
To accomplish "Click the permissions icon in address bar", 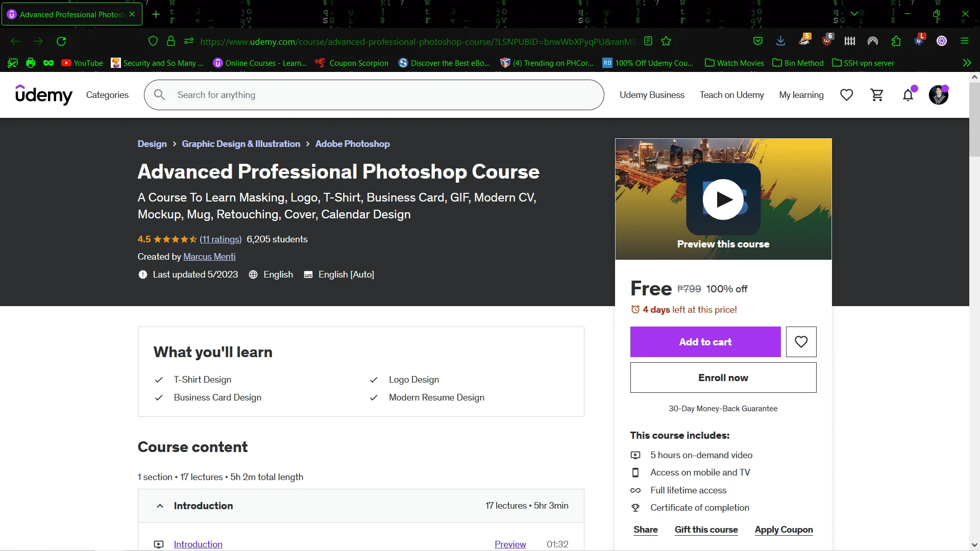I will (x=189, y=41).
